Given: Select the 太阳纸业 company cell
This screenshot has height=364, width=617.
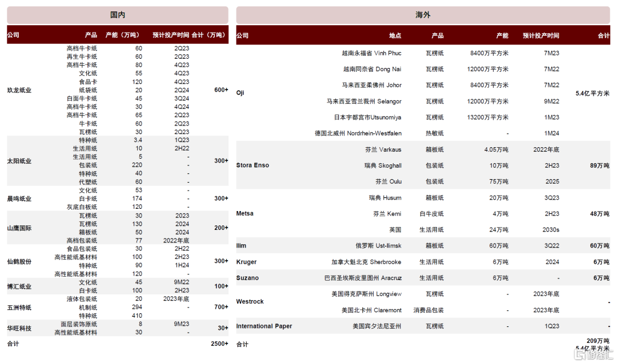Looking at the screenshot, I should (19, 161).
